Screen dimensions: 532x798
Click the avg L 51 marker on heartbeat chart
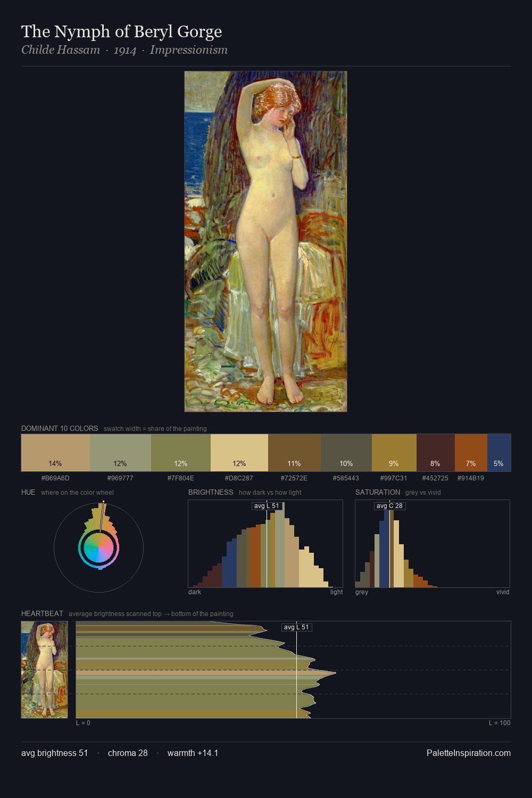[x=296, y=627]
